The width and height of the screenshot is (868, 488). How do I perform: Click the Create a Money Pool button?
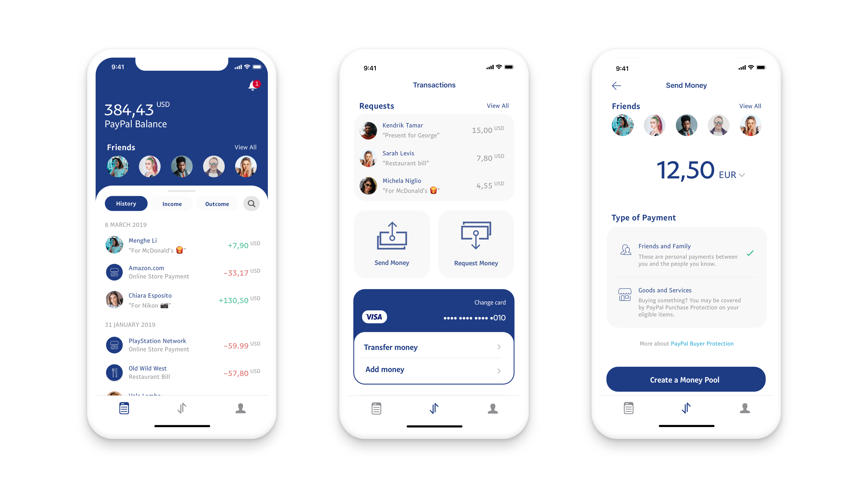685,380
